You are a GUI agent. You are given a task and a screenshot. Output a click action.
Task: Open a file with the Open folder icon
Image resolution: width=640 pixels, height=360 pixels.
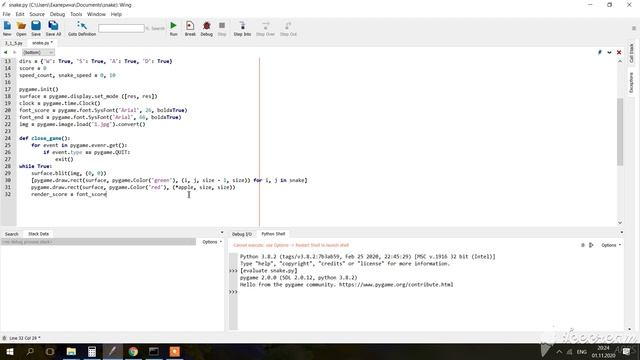point(21,29)
